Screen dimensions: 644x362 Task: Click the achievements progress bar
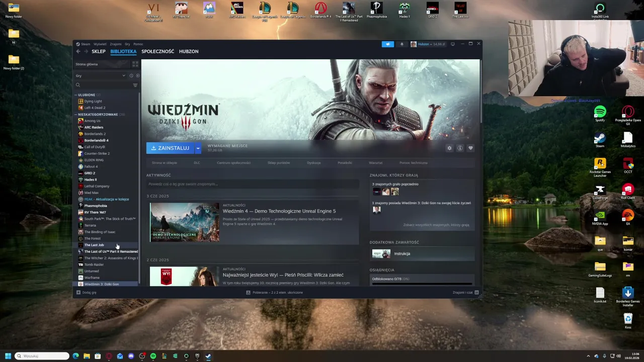422,284
